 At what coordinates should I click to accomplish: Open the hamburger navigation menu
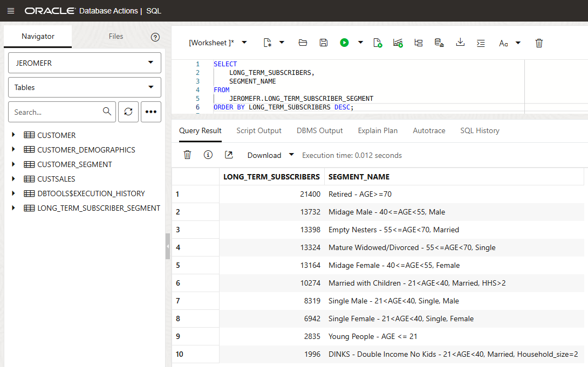11,11
